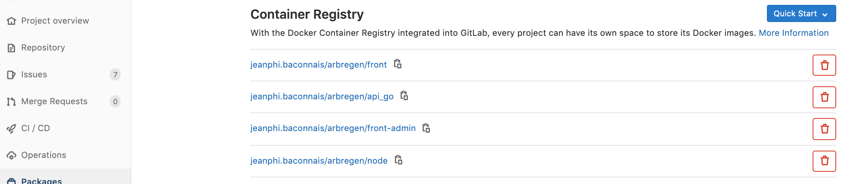
Task: Click the CI / CD rocket icon
Action: pyautogui.click(x=11, y=129)
